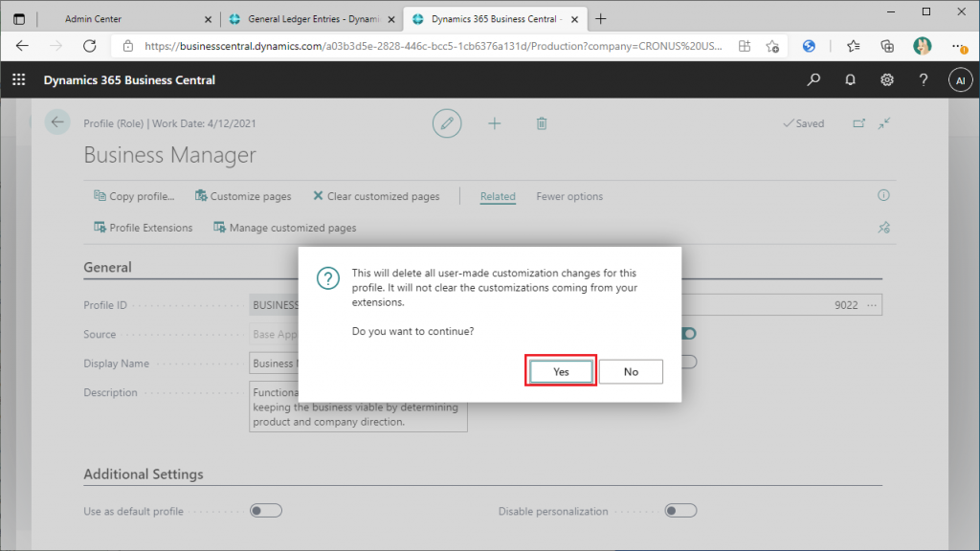Open lookup ellipsis next to 9022
The height and width of the screenshot is (551, 980).
tap(872, 305)
